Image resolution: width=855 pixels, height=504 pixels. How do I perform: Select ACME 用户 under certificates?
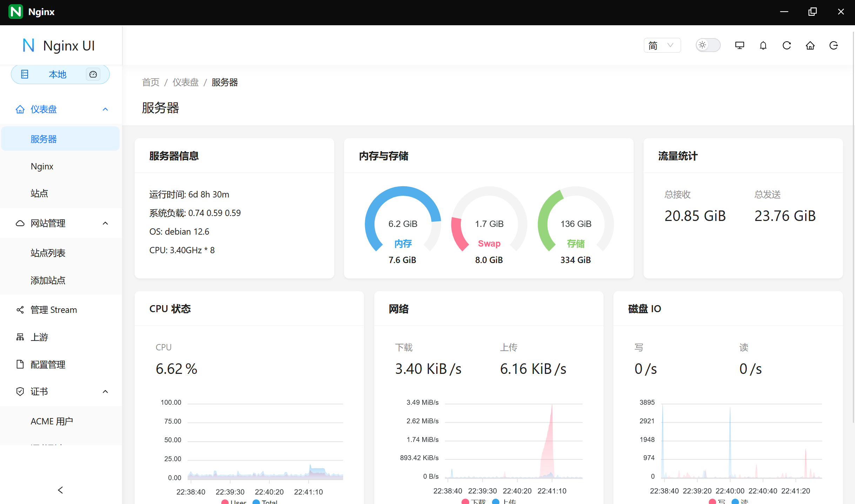52,421
